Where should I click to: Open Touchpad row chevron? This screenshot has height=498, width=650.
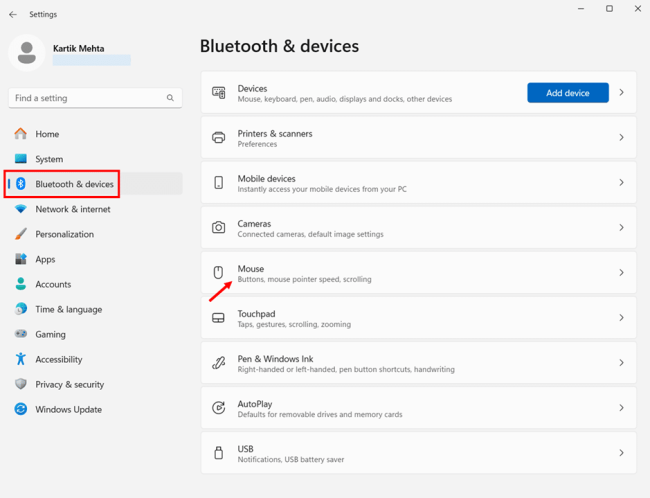tap(621, 318)
